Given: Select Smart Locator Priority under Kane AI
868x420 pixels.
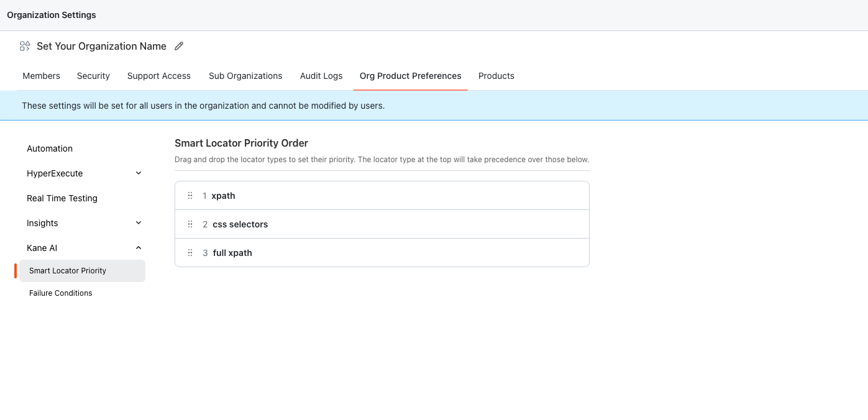Looking at the screenshot, I should [67, 271].
